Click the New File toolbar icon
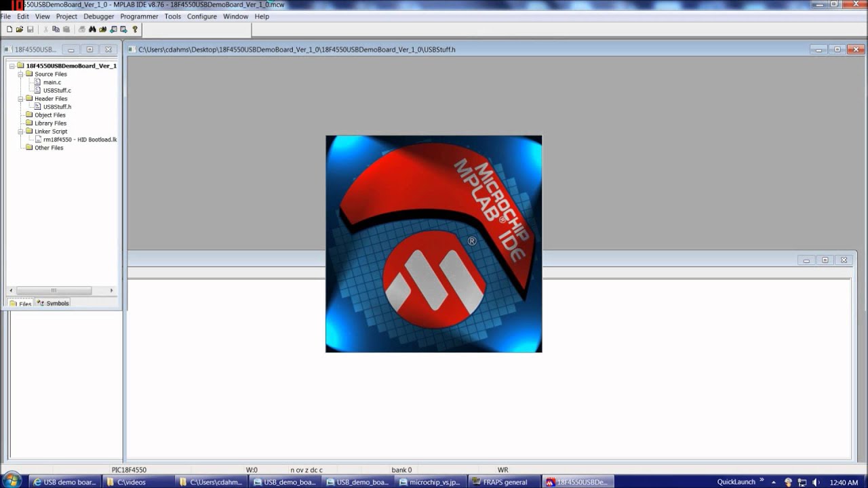 pyautogui.click(x=9, y=29)
